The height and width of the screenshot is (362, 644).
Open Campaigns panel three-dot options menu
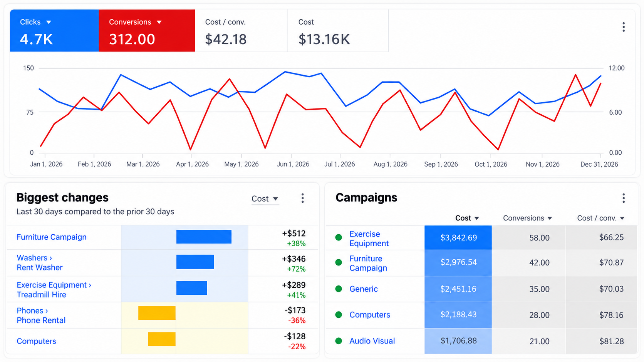coord(623,198)
